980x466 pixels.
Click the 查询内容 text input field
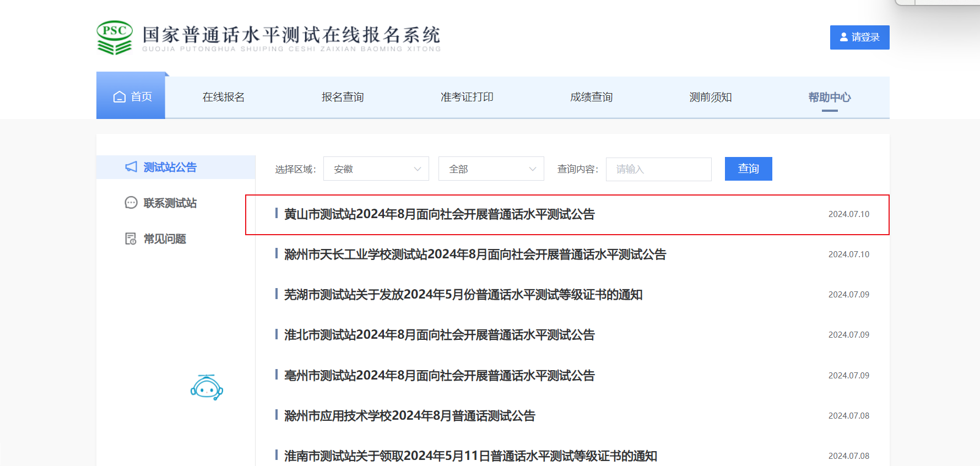[x=658, y=169]
